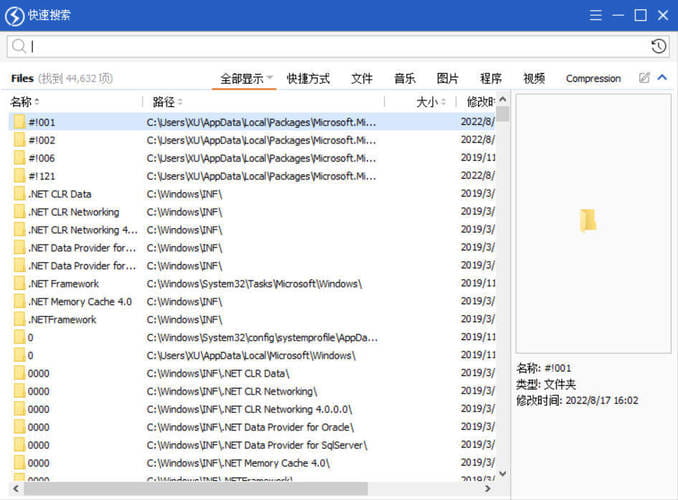Click the search magnifier icon
This screenshot has height=500, width=678.
pos(19,46)
